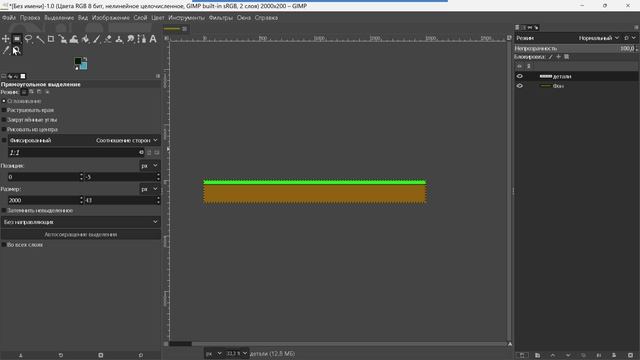Image resolution: width=640 pixels, height=360 pixels.
Task: Select the Fuzzy Select magic wand
Action: [x=40, y=39]
